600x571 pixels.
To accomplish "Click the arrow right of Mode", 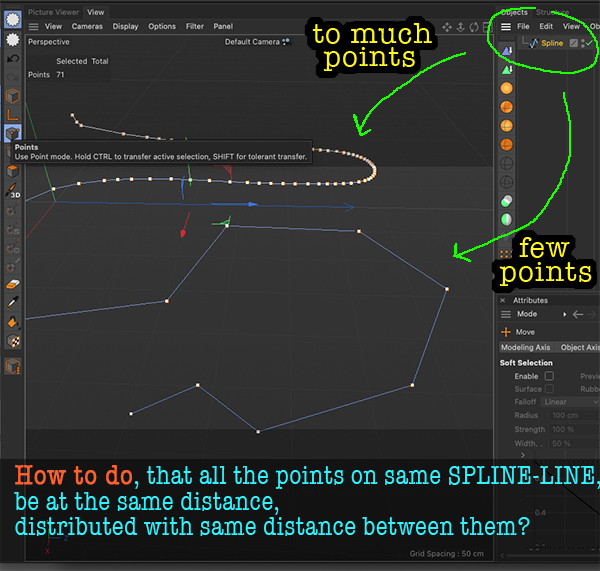I will point(564,314).
